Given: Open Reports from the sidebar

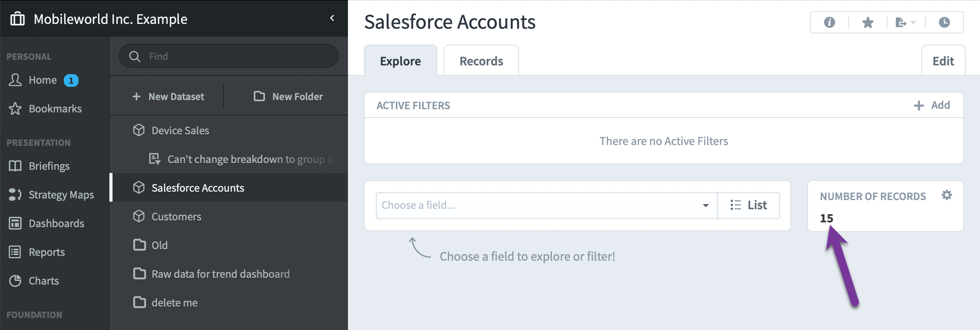Looking at the screenshot, I should 47,252.
